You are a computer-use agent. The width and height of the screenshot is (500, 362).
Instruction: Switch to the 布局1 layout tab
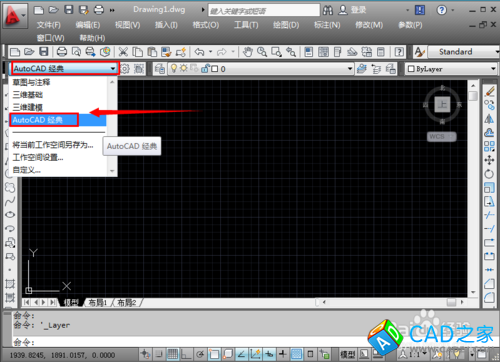98,302
